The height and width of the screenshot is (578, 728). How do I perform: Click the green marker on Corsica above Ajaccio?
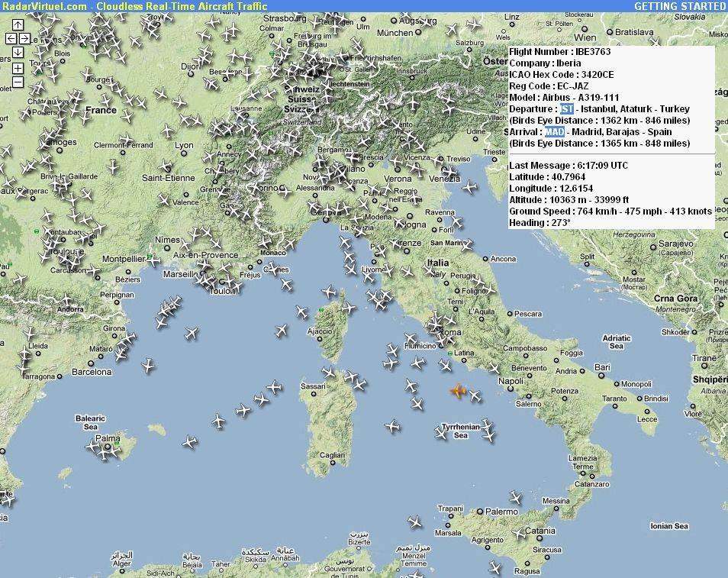(x=321, y=310)
